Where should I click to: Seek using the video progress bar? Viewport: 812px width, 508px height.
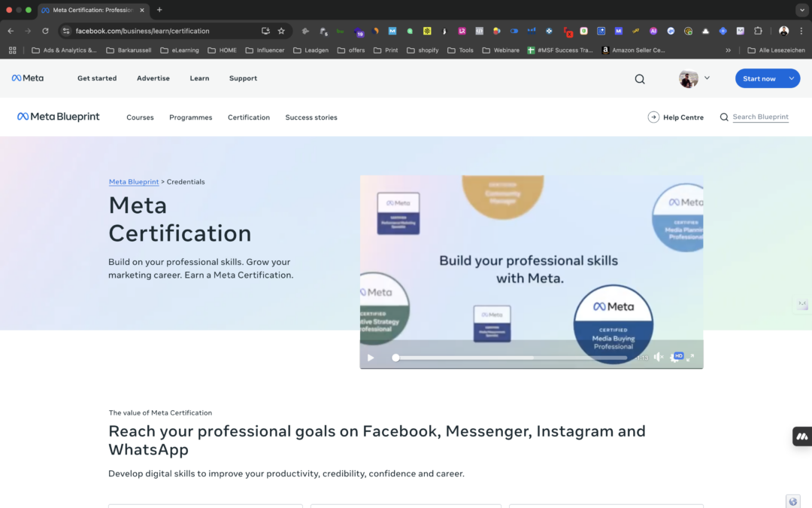click(x=511, y=357)
